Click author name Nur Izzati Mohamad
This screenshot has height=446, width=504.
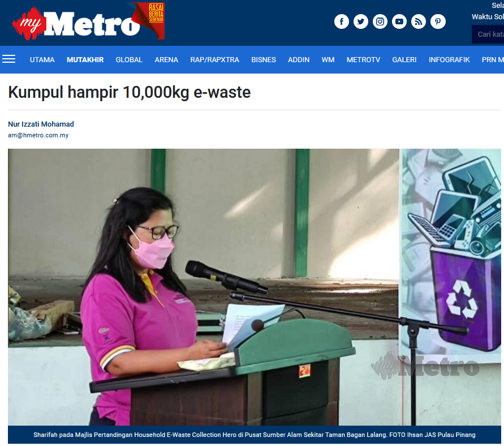pyautogui.click(x=41, y=124)
